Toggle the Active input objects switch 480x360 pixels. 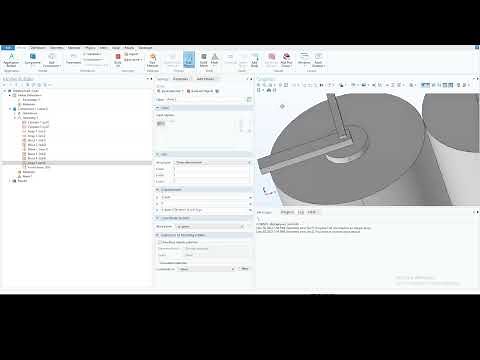(161, 124)
